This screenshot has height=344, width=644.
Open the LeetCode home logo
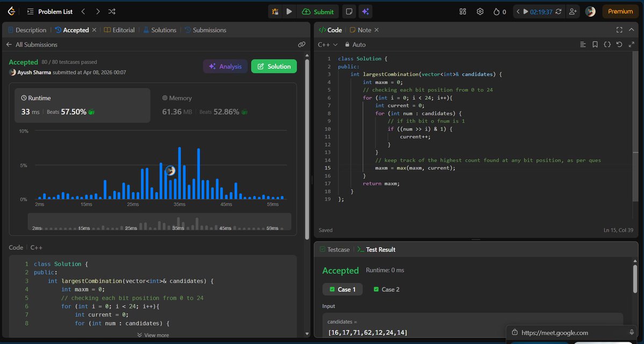tap(11, 11)
